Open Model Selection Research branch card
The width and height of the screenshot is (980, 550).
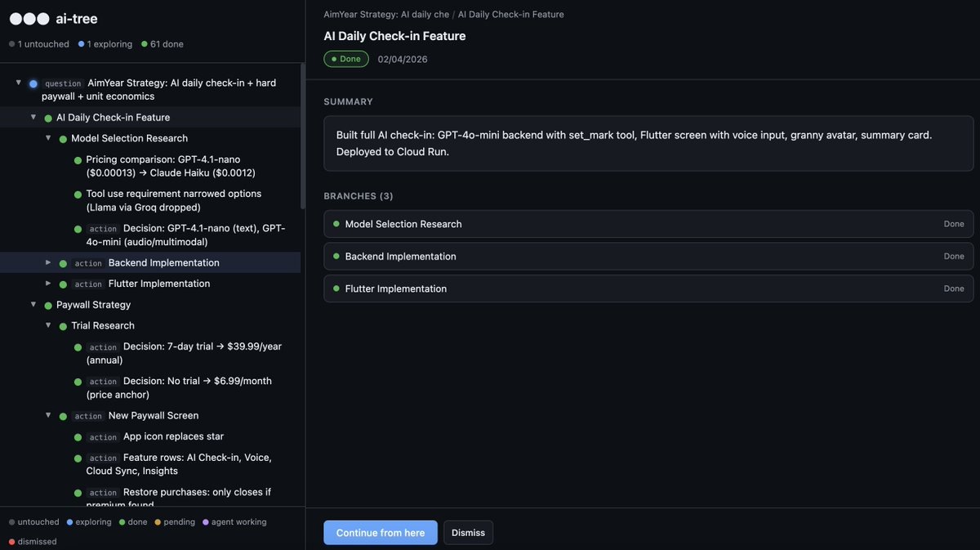pyautogui.click(x=648, y=224)
